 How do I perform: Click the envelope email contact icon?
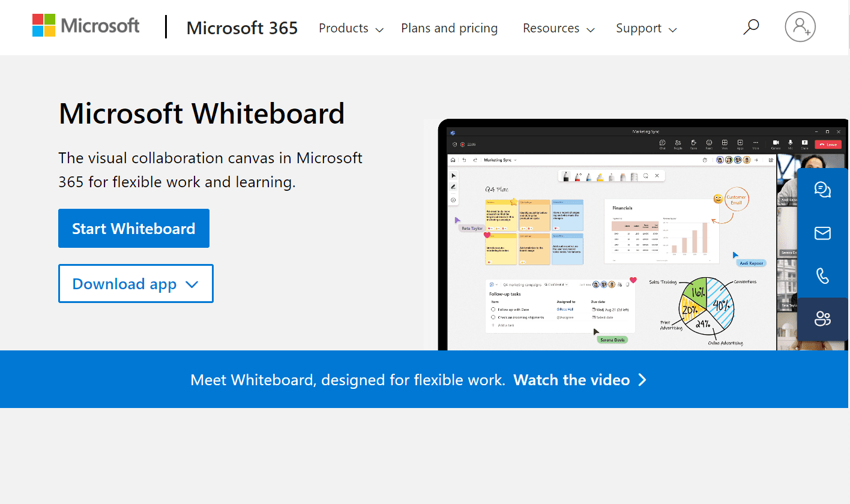coord(822,233)
